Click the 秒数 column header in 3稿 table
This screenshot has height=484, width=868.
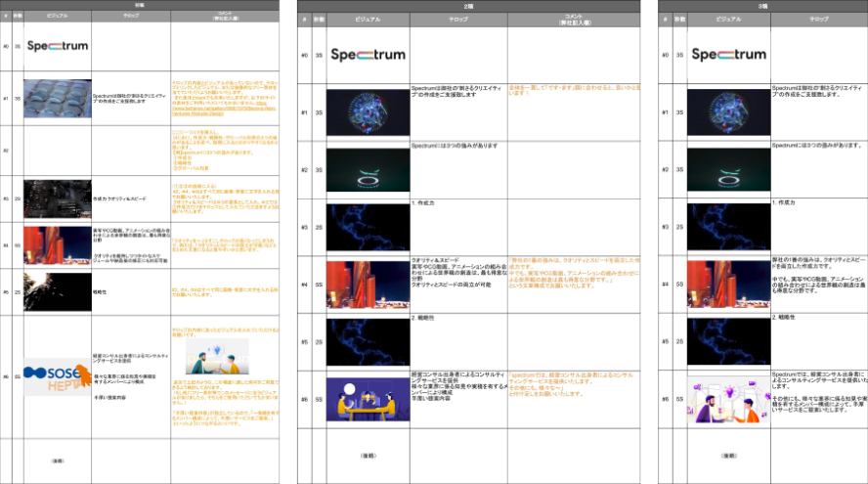click(679, 20)
